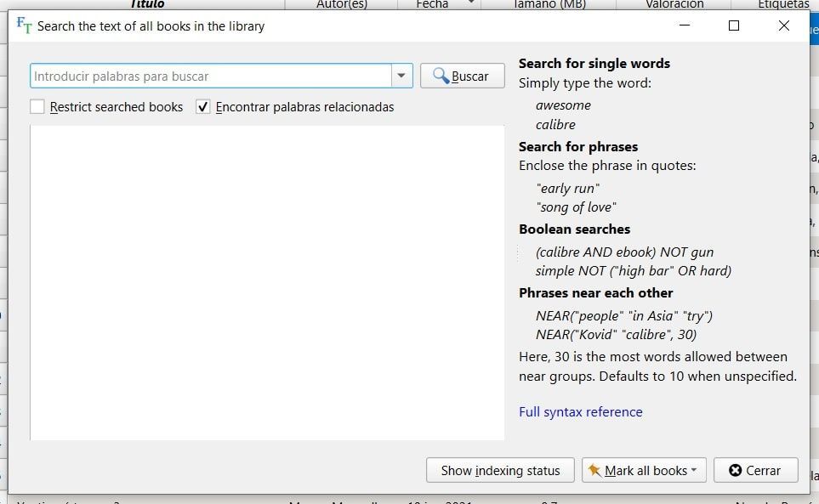This screenshot has height=504, width=819.
Task: Close the dialog with the X
Action: click(x=783, y=25)
